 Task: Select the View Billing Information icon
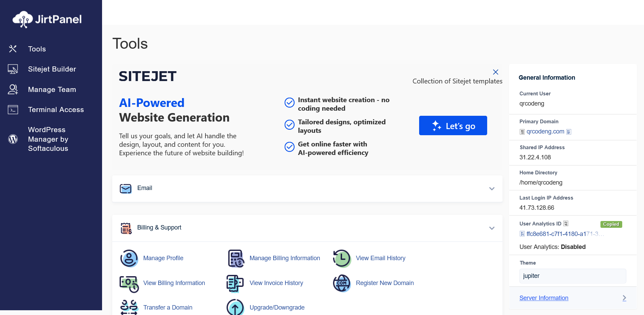(129, 283)
